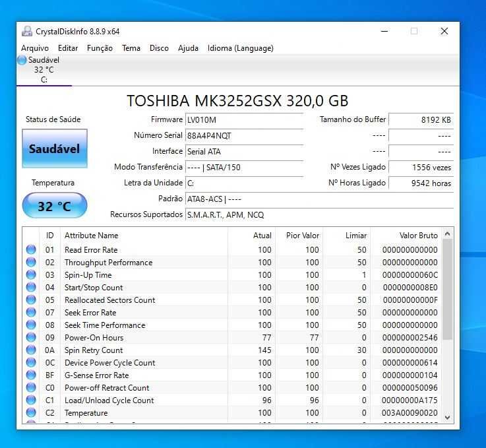Minimize the CrystalDiskInfo window
The image size is (486, 448).
pyautogui.click(x=384, y=31)
